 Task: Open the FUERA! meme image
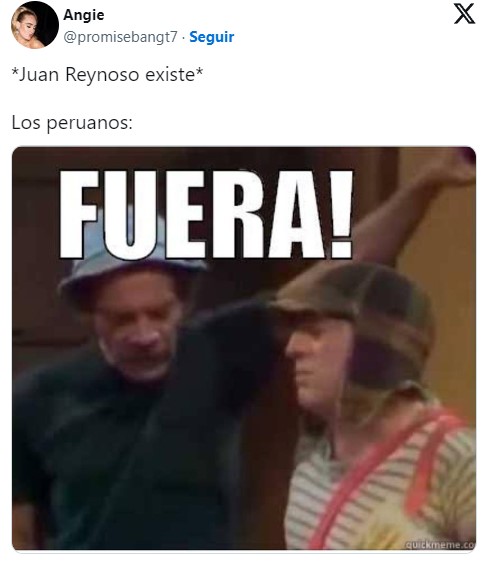tap(244, 348)
